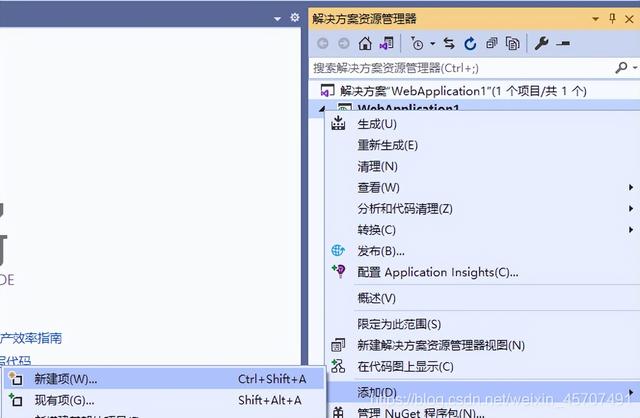This screenshot has width=640, height=418.
Task: Click the globe publish icon
Action: tap(338, 251)
